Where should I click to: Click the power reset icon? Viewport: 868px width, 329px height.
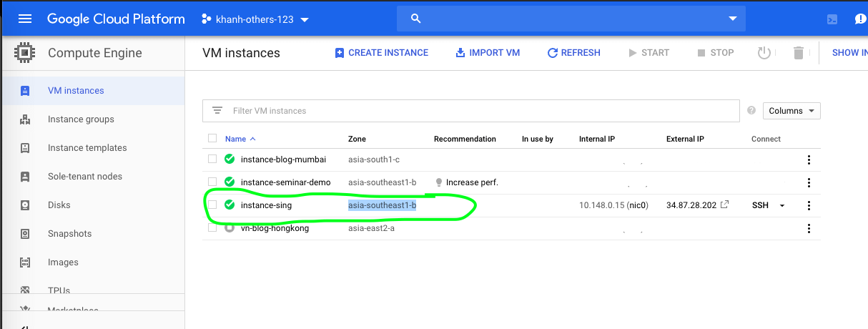click(x=764, y=53)
